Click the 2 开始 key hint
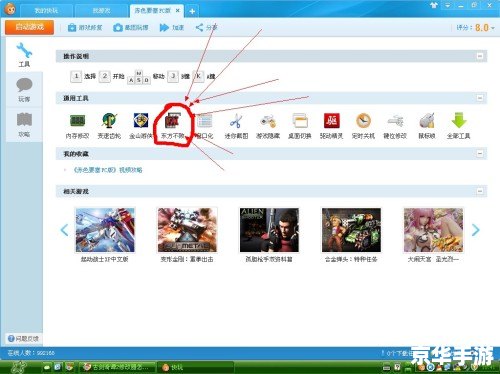Image resolution: width=500 pixels, height=374 pixels. (x=112, y=76)
